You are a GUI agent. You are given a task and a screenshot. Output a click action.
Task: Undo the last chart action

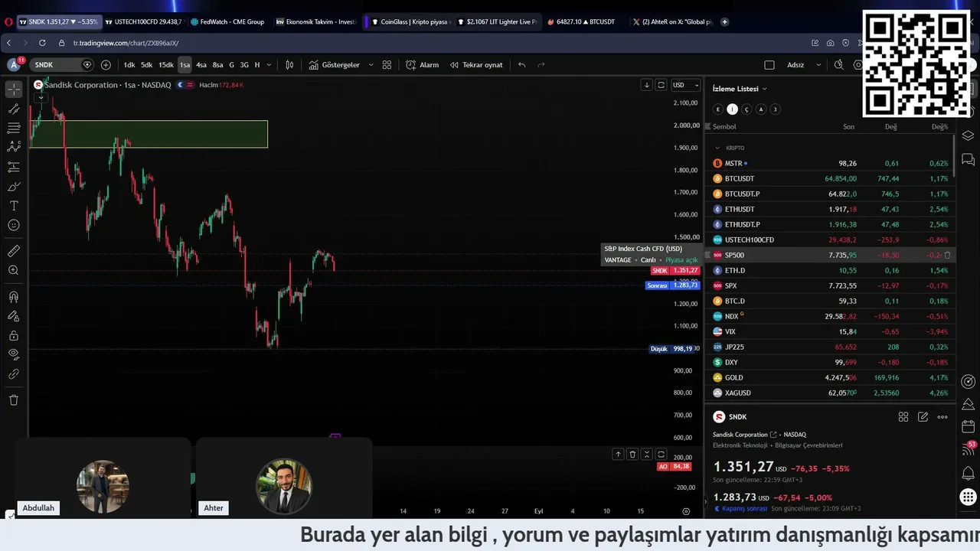(x=521, y=65)
